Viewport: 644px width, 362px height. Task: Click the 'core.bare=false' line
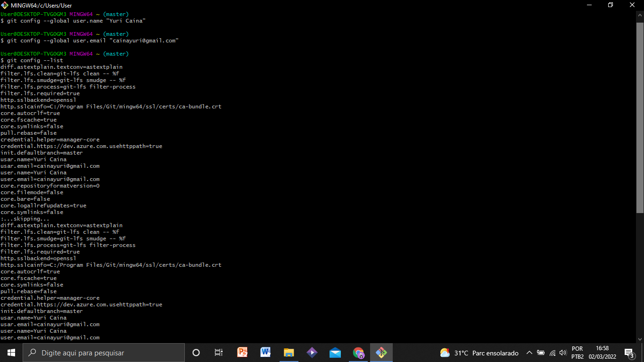tap(25, 199)
